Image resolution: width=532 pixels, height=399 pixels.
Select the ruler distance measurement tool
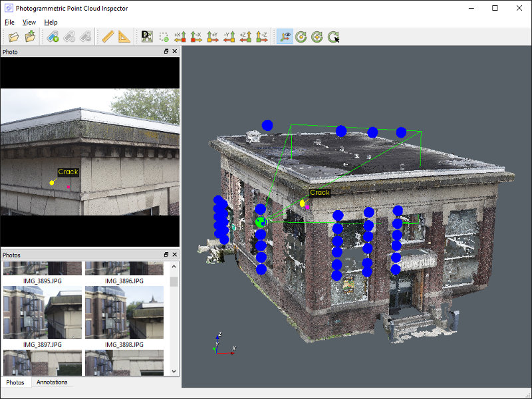pos(108,37)
